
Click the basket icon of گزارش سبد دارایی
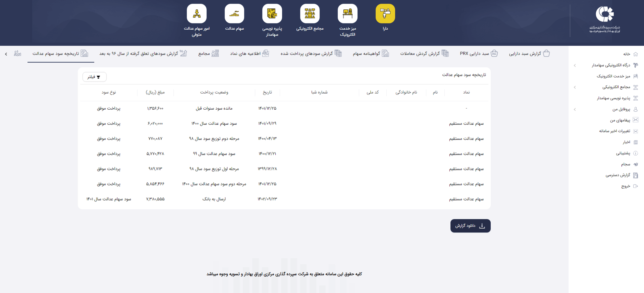[x=546, y=53]
